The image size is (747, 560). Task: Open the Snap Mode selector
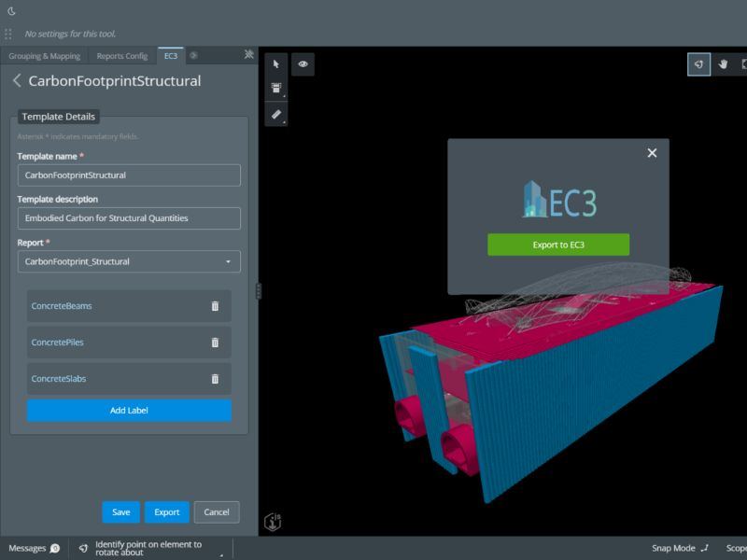680,548
